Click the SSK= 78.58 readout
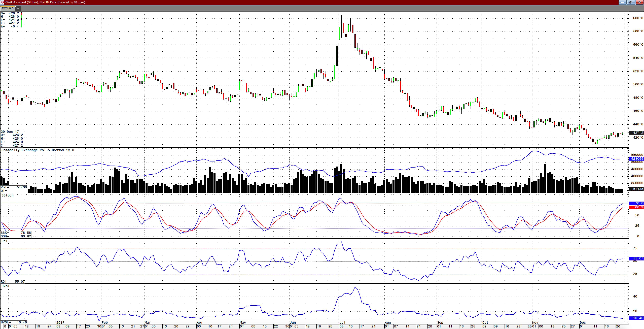 pos(16,233)
